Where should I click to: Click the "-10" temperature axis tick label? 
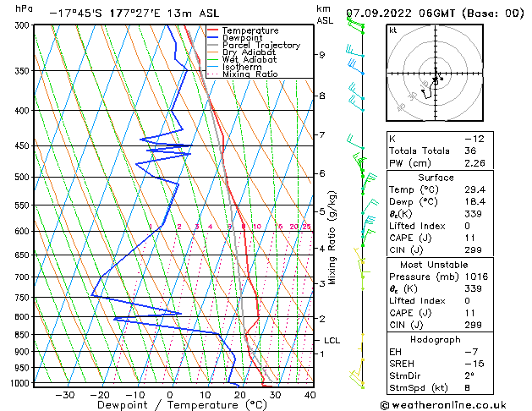(135, 395)
